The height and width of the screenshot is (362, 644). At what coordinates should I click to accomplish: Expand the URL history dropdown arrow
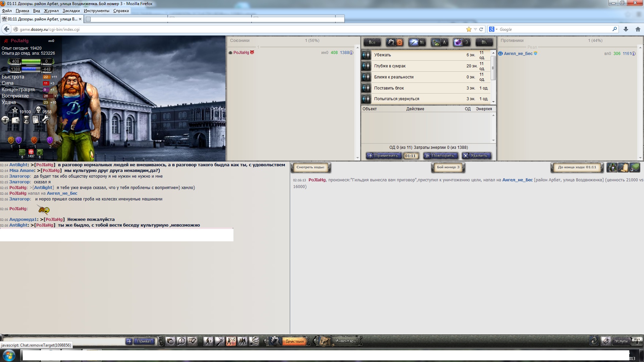click(475, 29)
